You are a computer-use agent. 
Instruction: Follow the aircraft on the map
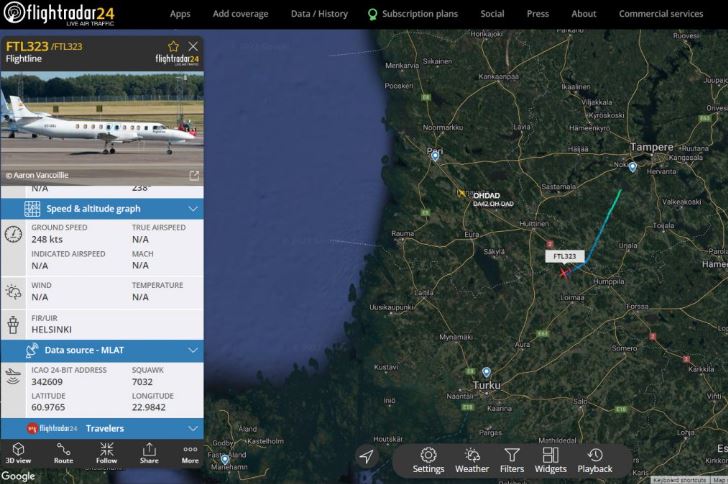106,453
